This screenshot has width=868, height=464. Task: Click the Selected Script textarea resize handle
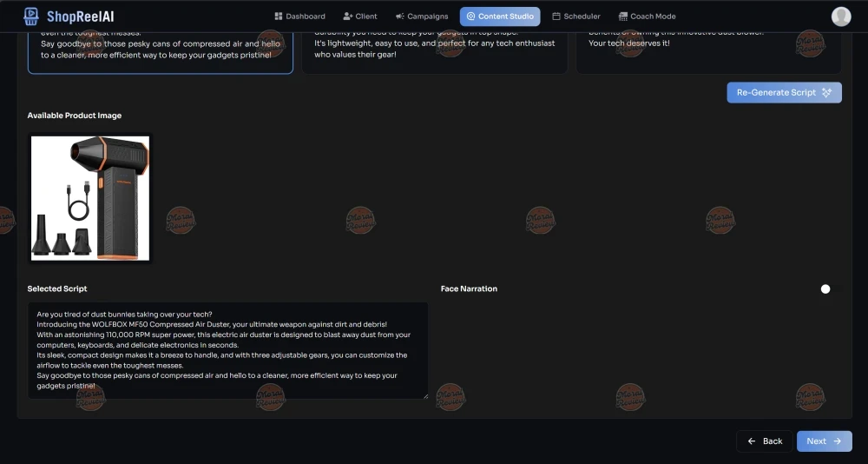click(x=424, y=395)
